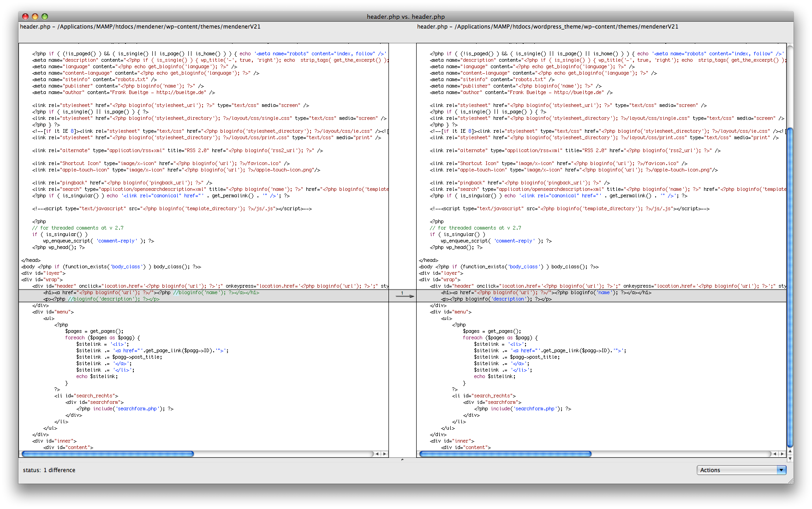Click left searchform.php include line

coord(125,409)
